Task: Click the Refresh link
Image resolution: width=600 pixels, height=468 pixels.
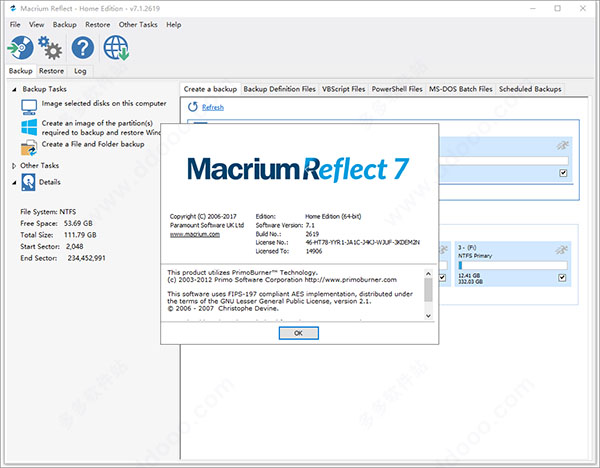Action: (x=213, y=108)
